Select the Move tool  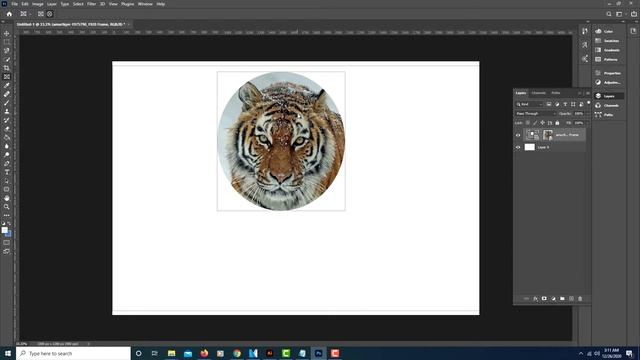[x=7, y=33]
